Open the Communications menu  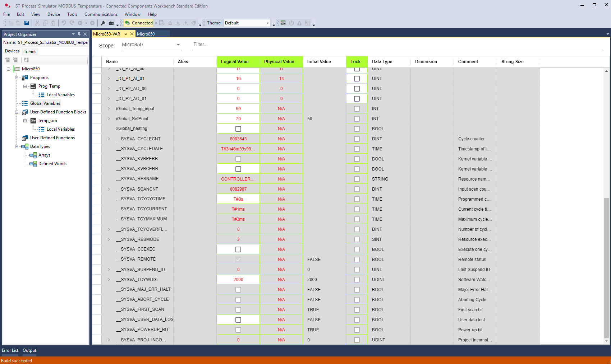[x=101, y=14]
